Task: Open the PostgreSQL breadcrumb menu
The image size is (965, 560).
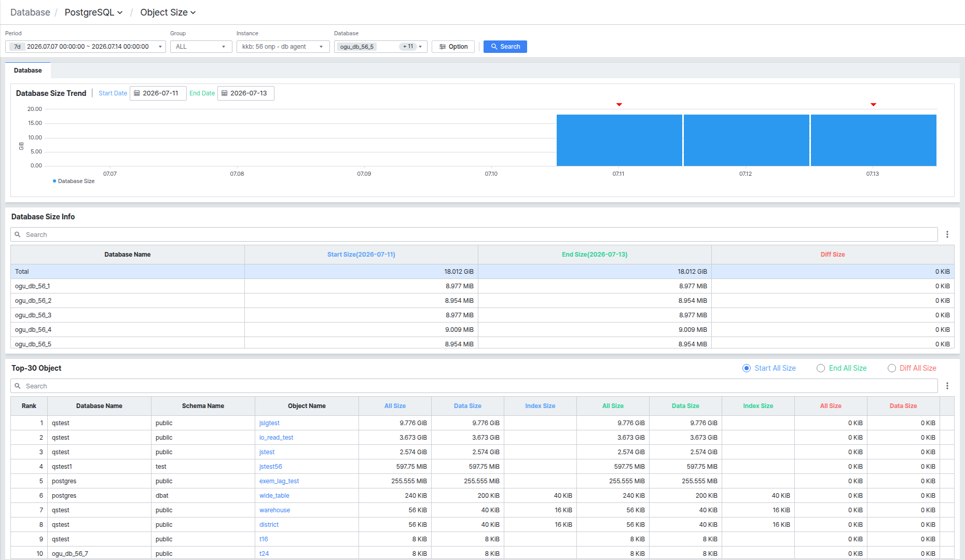Action: pos(93,12)
